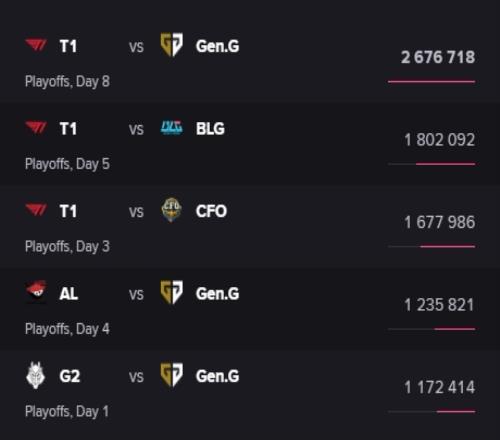This screenshot has width=500, height=440.
Task: Click Gen.G logo in Playoffs Day 8 row
Action: [x=172, y=45]
